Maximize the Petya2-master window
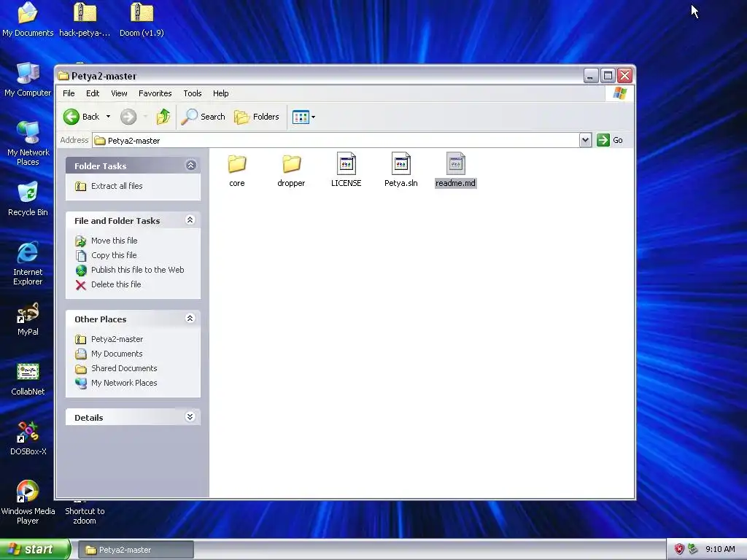Screen dimensions: 747x560 pyautogui.click(x=608, y=76)
